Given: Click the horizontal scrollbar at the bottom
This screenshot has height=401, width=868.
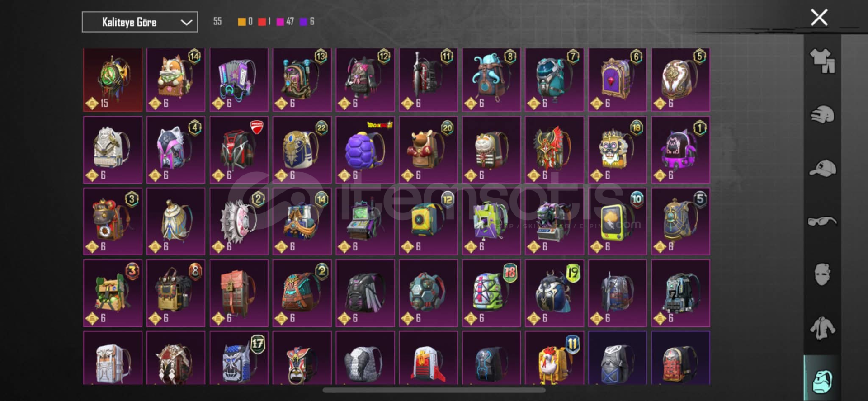Looking at the screenshot, I should coord(434,390).
